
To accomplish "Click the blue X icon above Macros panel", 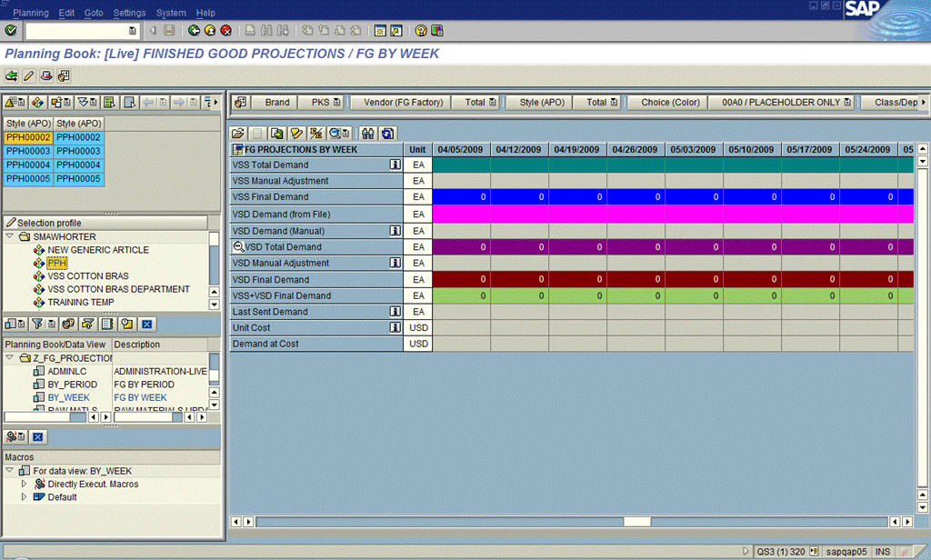I will pos(38,437).
